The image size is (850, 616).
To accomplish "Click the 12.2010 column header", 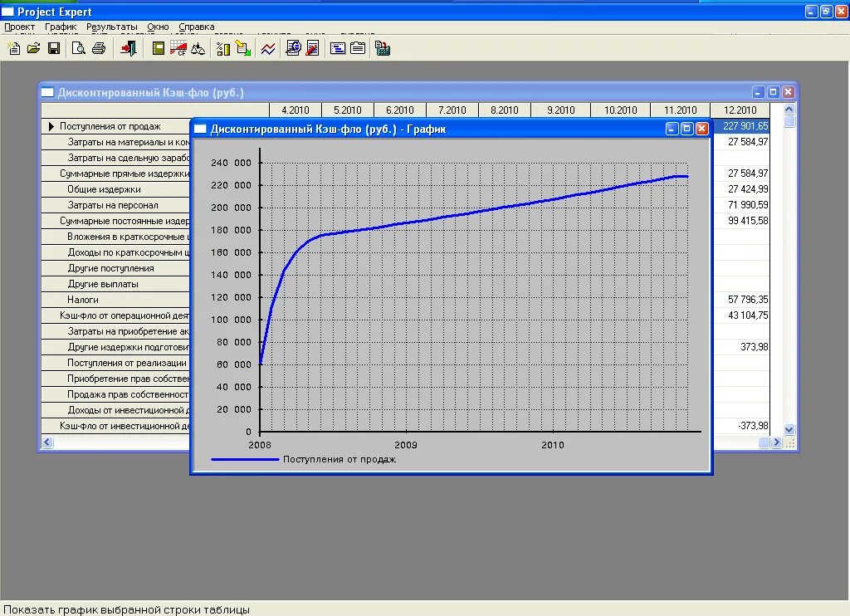I will 740,110.
